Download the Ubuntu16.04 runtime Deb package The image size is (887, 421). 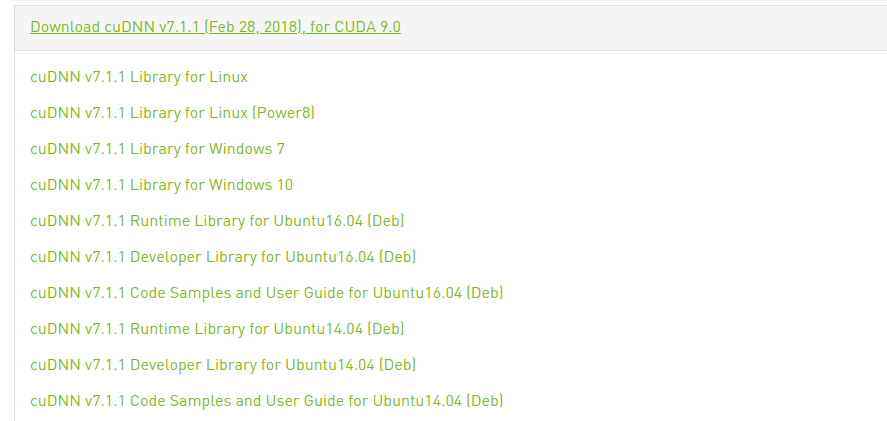tap(217, 221)
